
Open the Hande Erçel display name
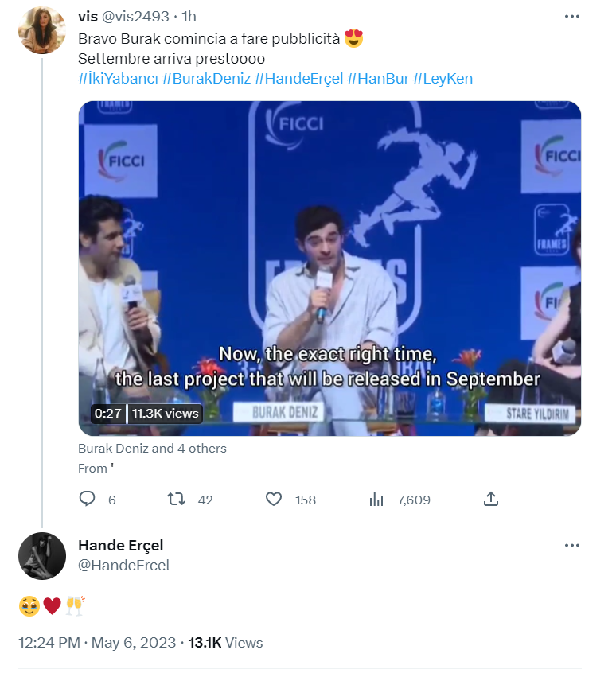coord(120,545)
